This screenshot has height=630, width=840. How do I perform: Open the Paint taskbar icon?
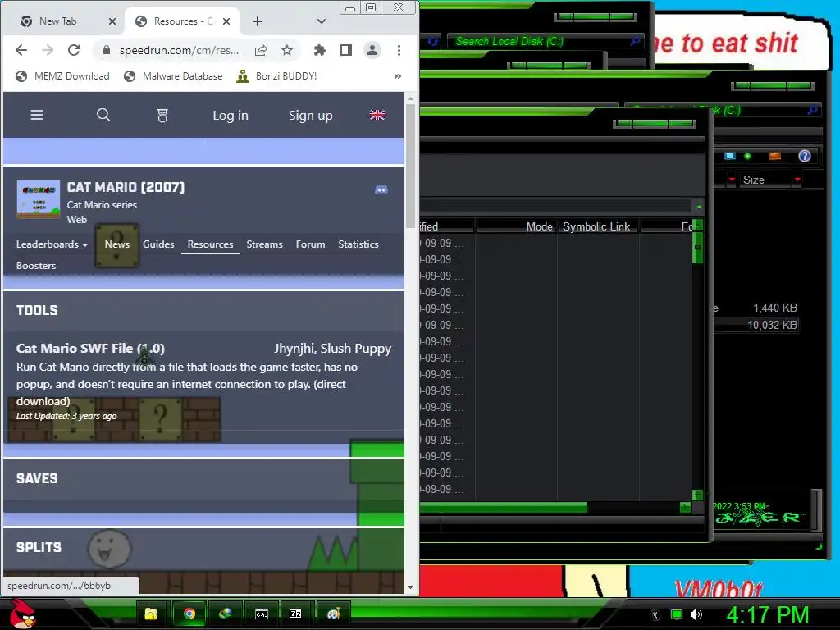point(333,614)
